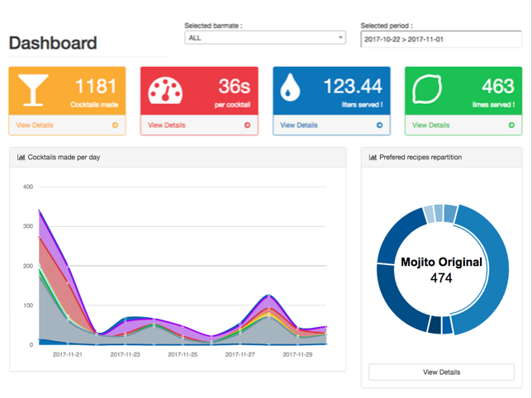The image size is (532, 398).
Task: Click View Details button under donut chart
Action: click(x=441, y=372)
